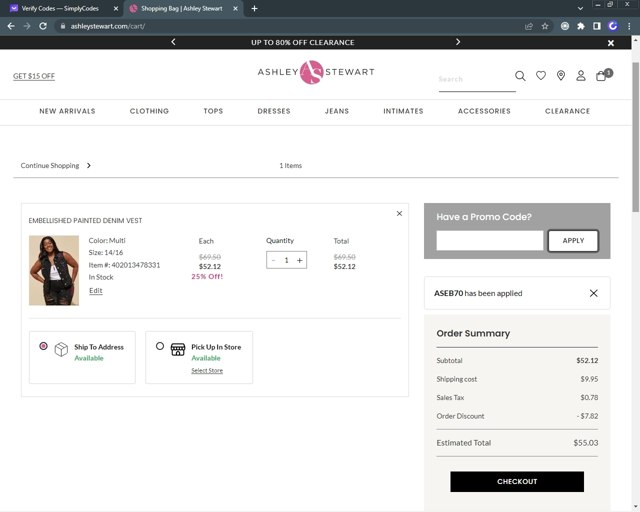Click the Order Discount -$7.82 value
Screen dimensions: 640x512
[x=587, y=416]
